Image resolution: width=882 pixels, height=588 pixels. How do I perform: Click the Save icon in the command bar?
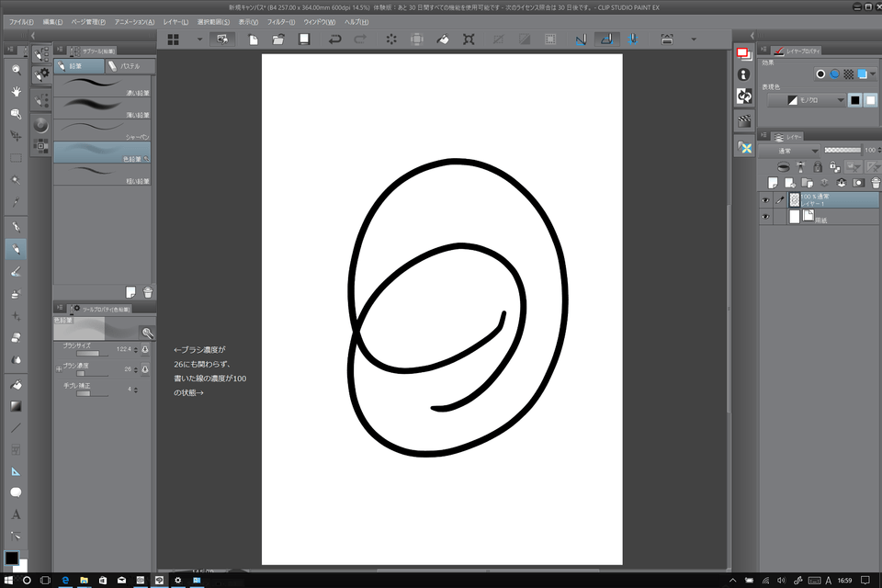coord(304,40)
